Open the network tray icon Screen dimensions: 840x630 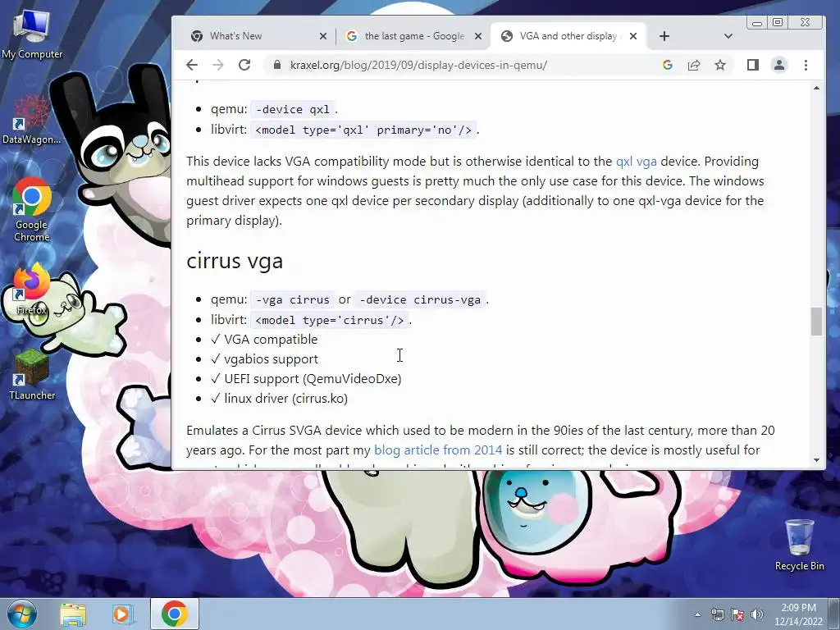[717, 614]
